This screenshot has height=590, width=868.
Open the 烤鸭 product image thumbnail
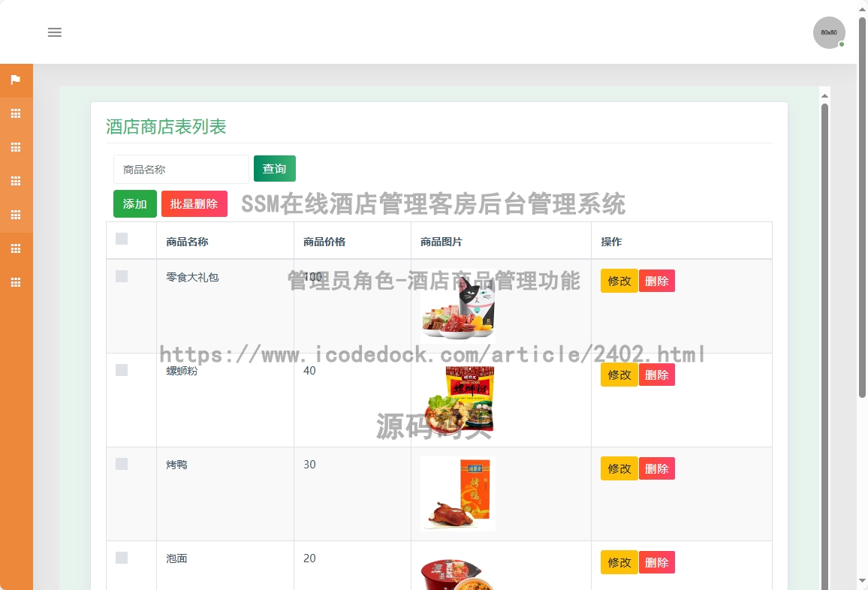457,494
